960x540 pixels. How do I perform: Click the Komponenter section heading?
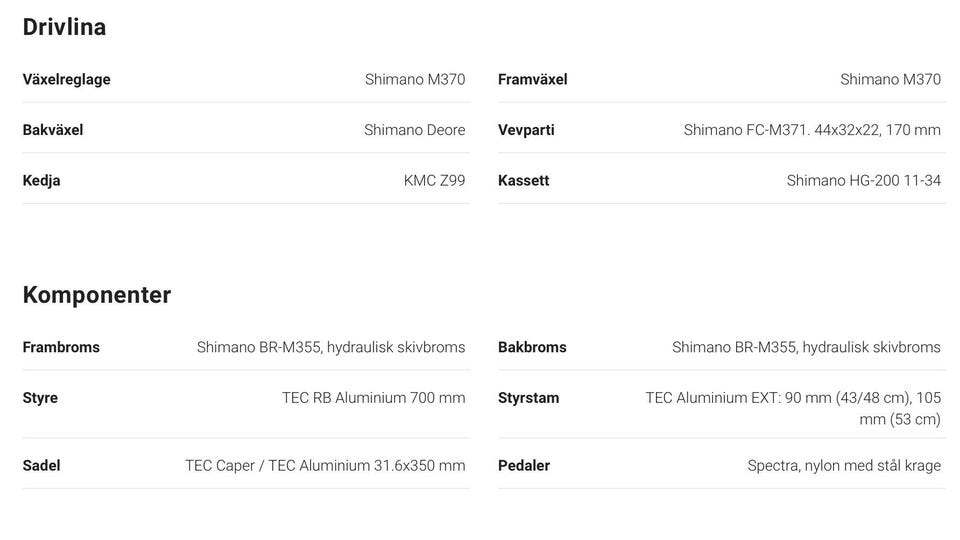(x=97, y=295)
